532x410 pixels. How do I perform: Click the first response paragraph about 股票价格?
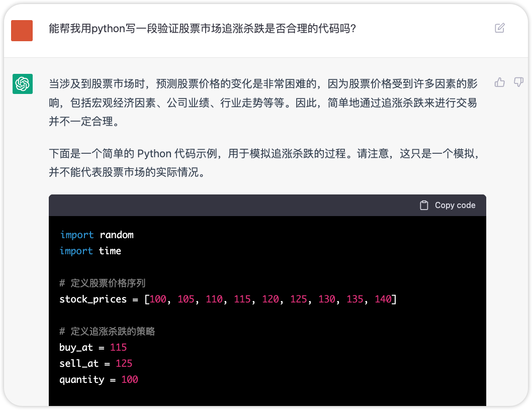point(263,102)
